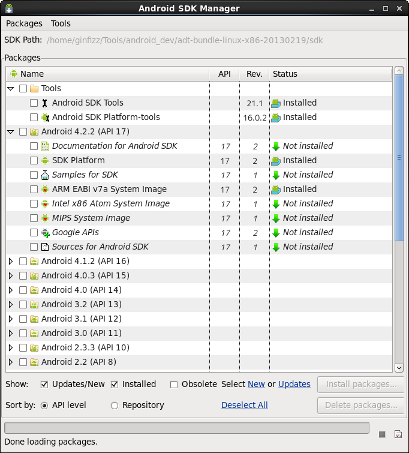This screenshot has height=453, width=409.
Task: Expand the Android 3.2 (API 13) group
Action: [x=11, y=304]
